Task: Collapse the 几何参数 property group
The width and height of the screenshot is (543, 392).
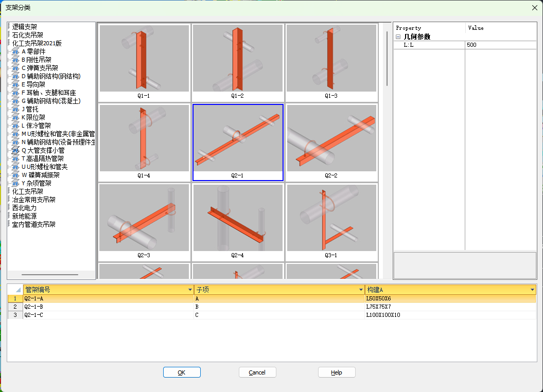Action: [398, 37]
